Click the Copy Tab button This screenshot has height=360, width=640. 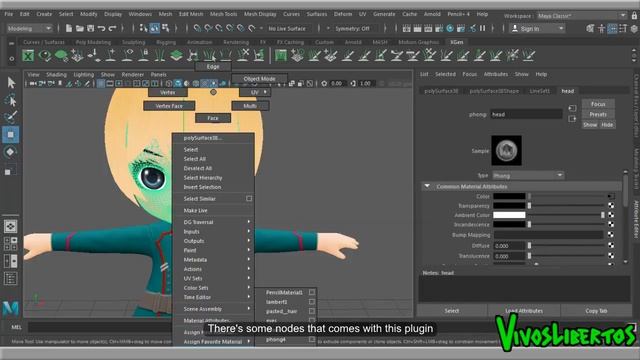(x=596, y=311)
